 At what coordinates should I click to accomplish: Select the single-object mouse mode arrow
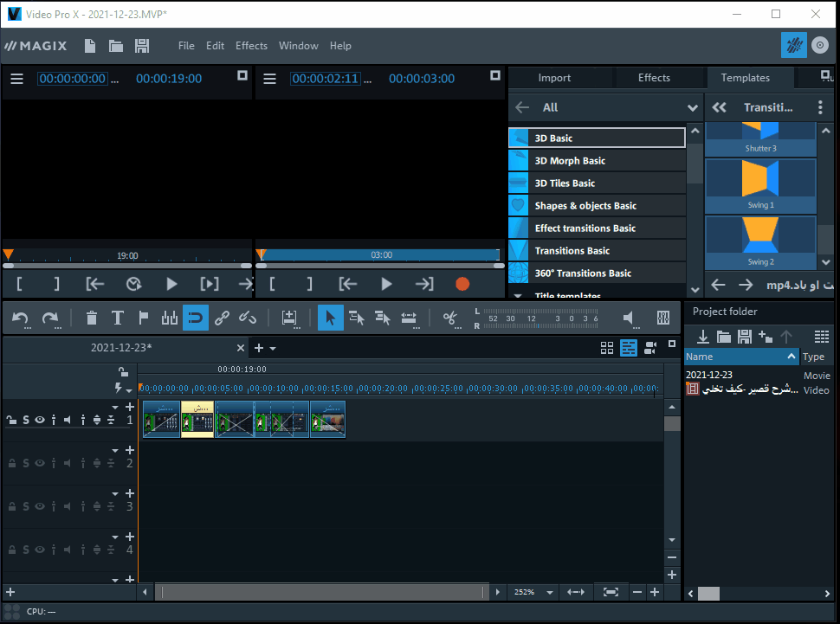[x=331, y=318]
